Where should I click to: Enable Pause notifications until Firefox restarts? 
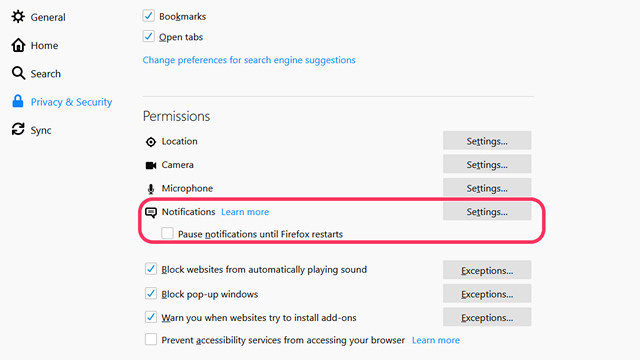pos(167,233)
